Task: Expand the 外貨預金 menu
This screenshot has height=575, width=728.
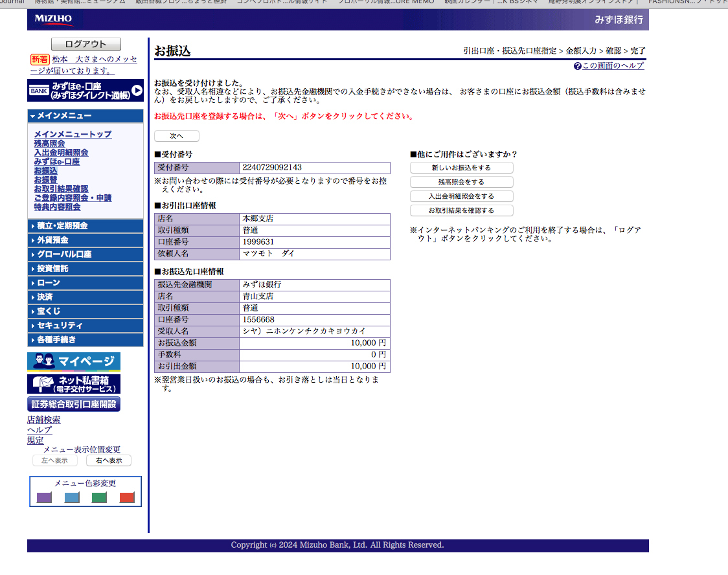Action: (85, 240)
